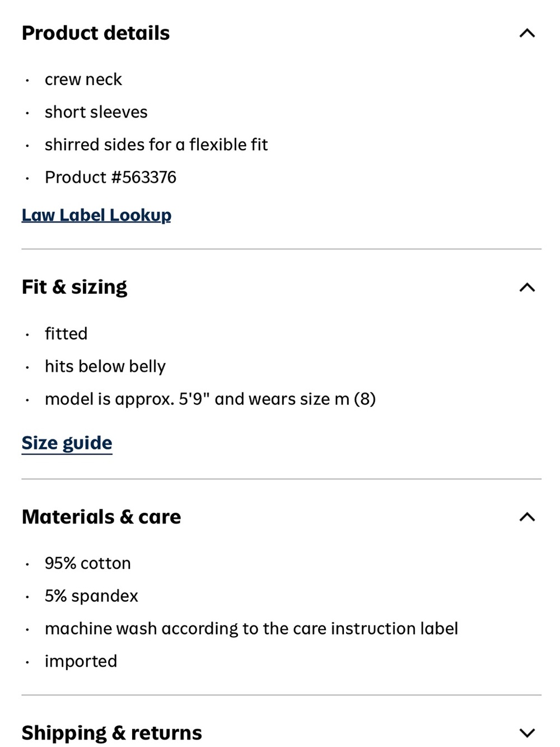Click the 95% cotton bullet item
The width and height of the screenshot is (560, 747).
[88, 563]
